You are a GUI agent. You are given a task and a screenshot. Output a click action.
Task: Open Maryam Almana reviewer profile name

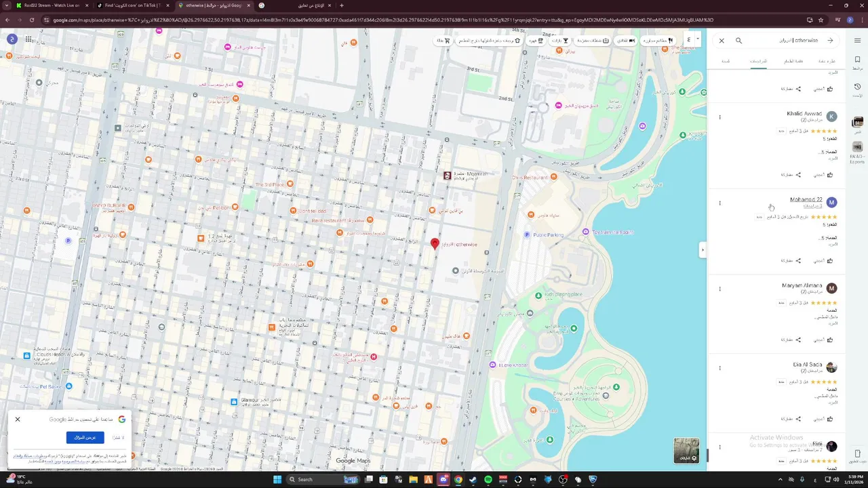[x=802, y=286]
